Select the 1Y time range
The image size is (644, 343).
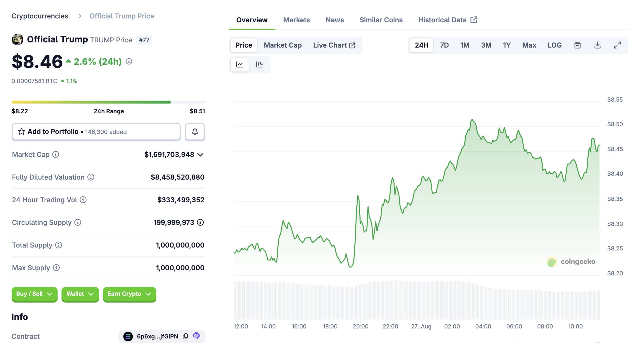pyautogui.click(x=507, y=45)
